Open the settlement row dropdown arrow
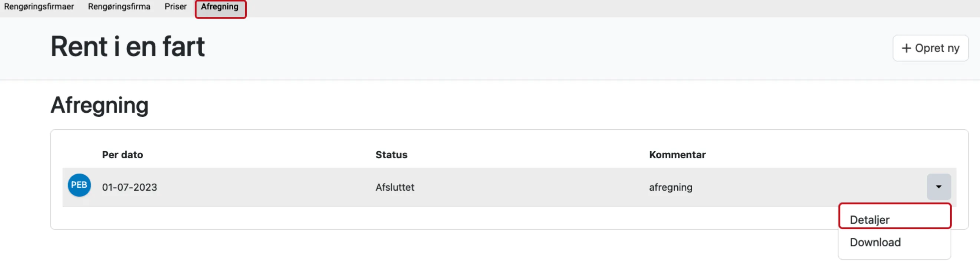This screenshot has width=980, height=264. [938, 187]
